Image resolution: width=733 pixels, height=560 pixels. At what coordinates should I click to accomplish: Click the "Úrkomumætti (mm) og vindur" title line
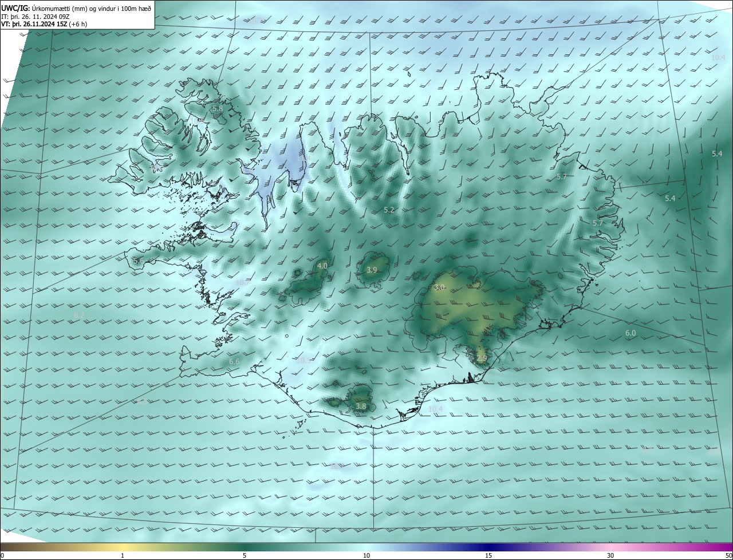click(77, 7)
